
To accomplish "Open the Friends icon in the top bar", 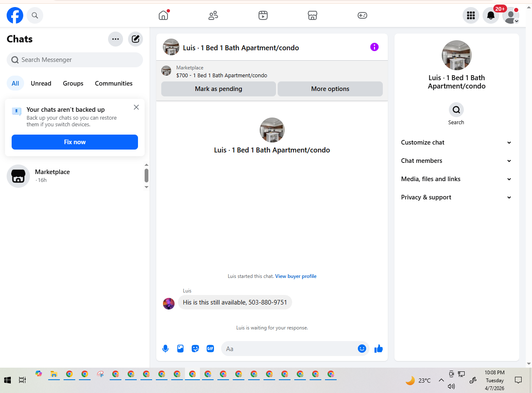I will coord(213,15).
